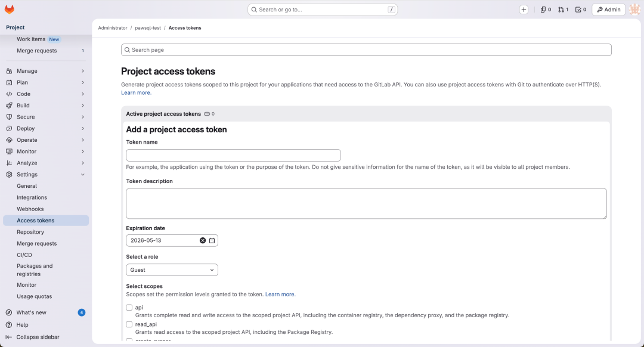644x347 pixels.
Task: Click the magnifier icon in Search page
Action: coord(128,49)
